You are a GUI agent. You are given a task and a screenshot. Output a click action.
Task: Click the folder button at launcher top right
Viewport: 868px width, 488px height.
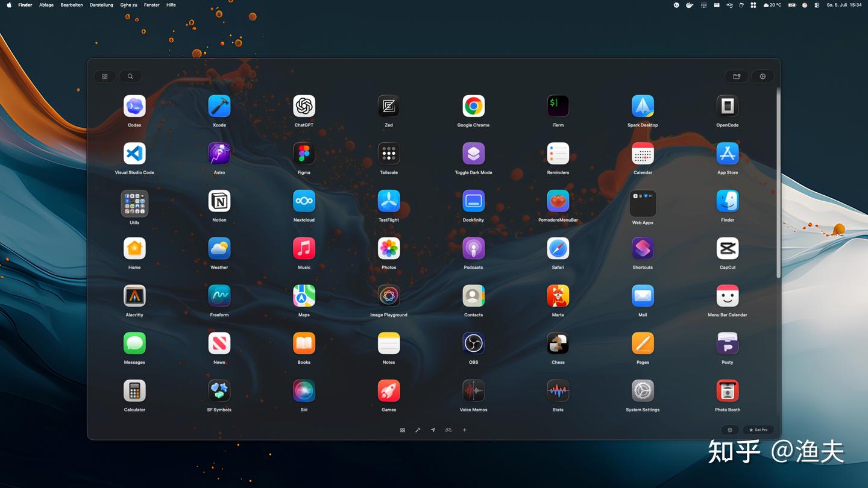[x=737, y=77]
